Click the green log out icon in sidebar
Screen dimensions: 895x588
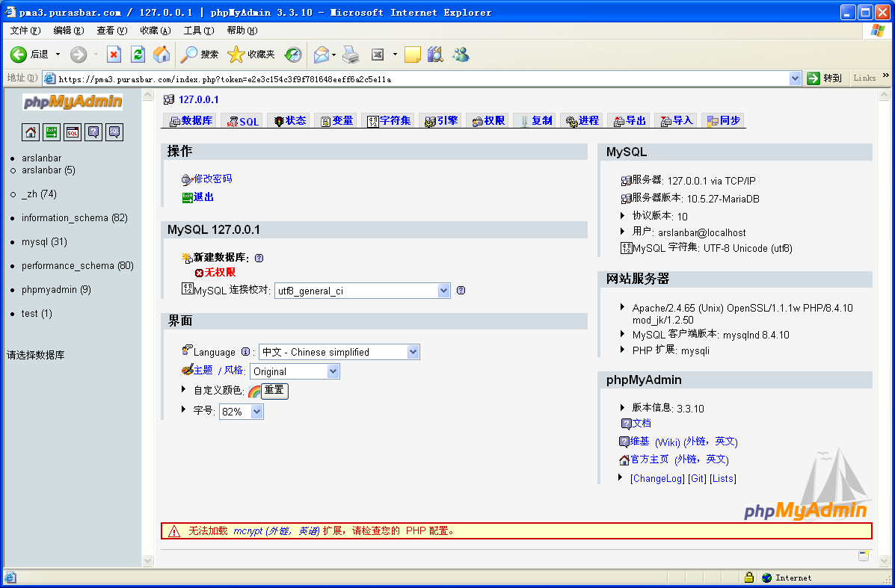point(52,132)
